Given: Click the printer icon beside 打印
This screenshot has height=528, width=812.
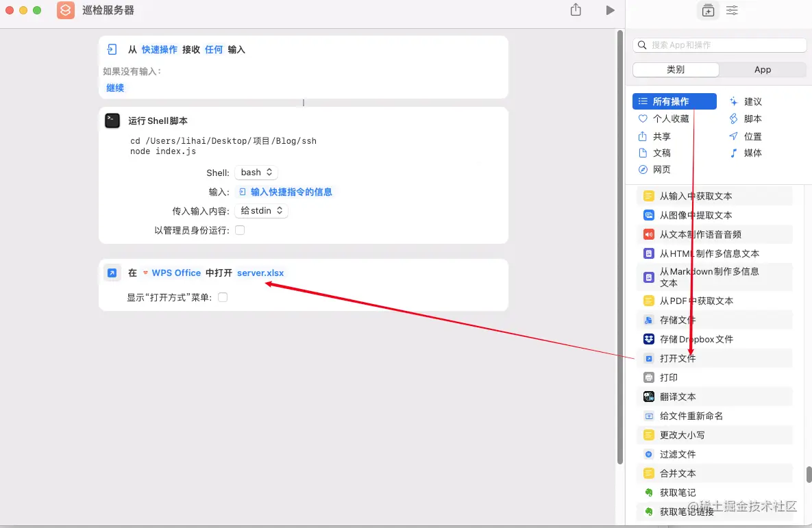Looking at the screenshot, I should pos(648,377).
